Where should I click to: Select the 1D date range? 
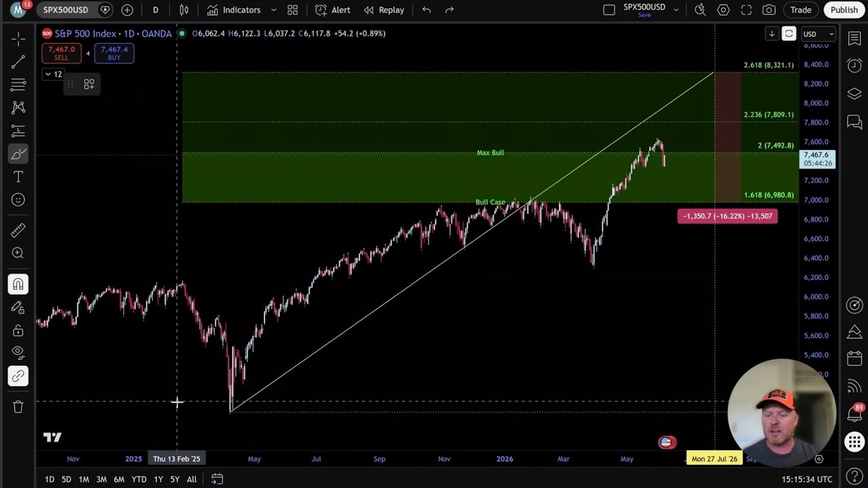coord(50,479)
